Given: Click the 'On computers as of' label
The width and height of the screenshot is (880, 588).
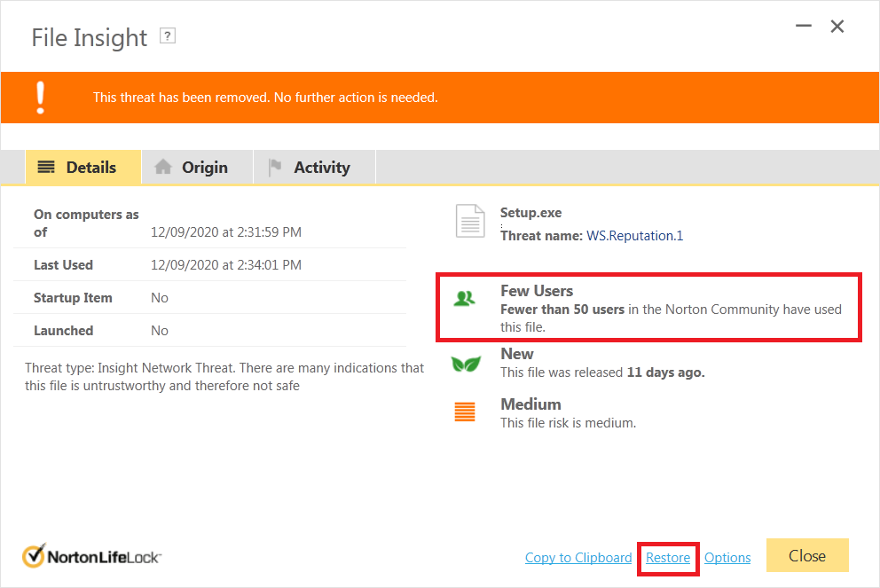Looking at the screenshot, I should pyautogui.click(x=86, y=223).
